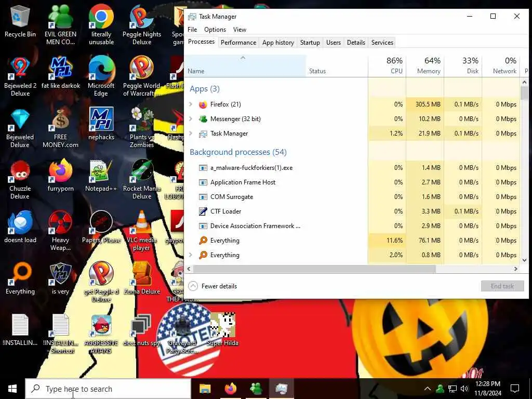Open Microsoft Edge desktop shortcut

click(101, 76)
